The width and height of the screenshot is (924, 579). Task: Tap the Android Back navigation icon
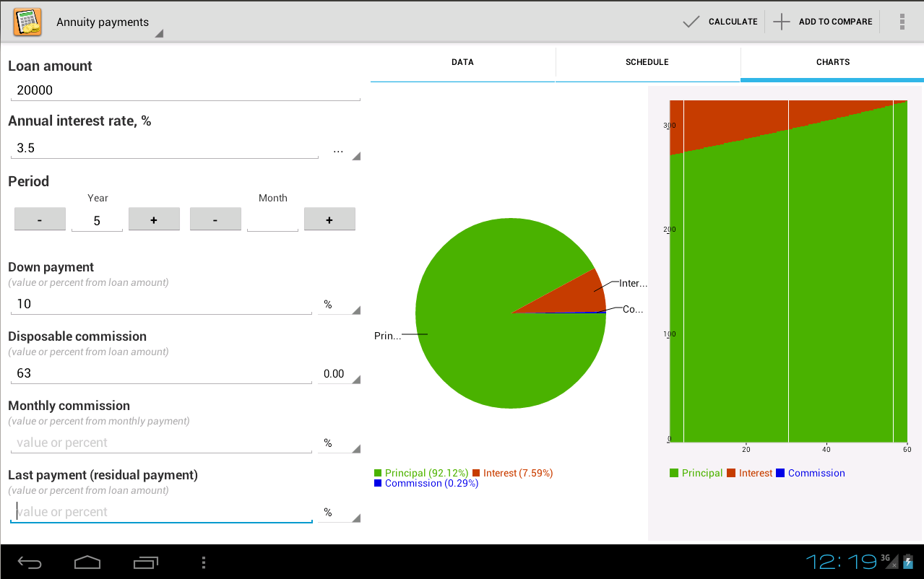pos(30,562)
